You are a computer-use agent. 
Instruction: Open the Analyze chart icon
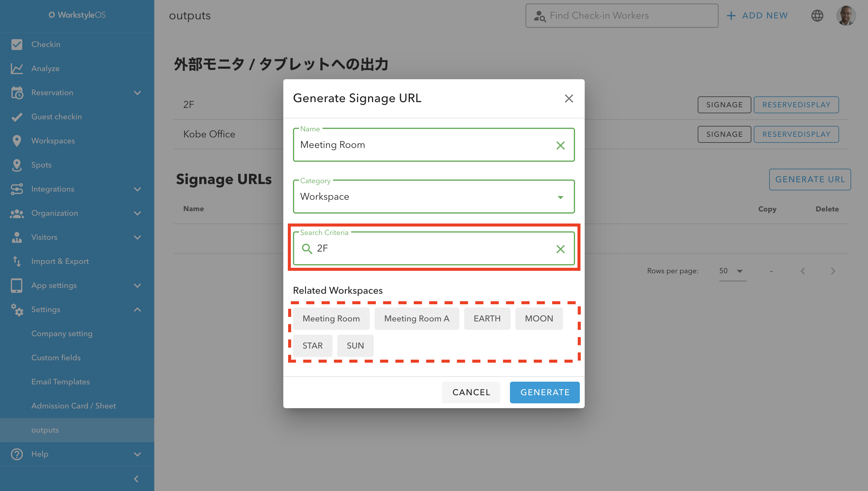(x=17, y=68)
